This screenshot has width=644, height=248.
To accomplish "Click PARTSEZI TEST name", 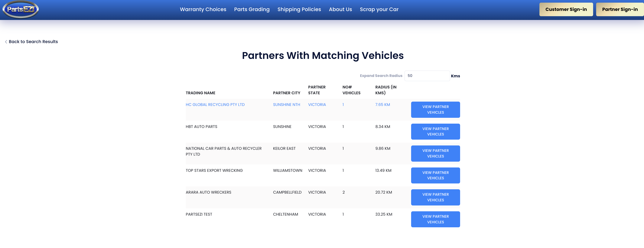I will coord(199,214).
